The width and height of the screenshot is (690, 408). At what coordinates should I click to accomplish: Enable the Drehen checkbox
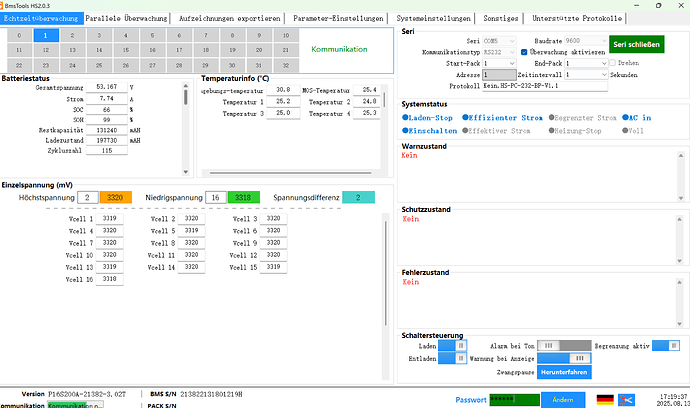click(612, 63)
